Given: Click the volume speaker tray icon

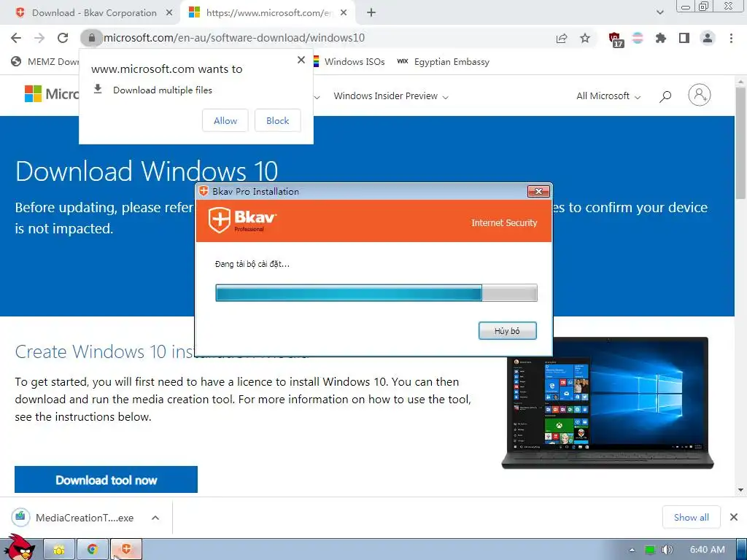Looking at the screenshot, I should (667, 550).
